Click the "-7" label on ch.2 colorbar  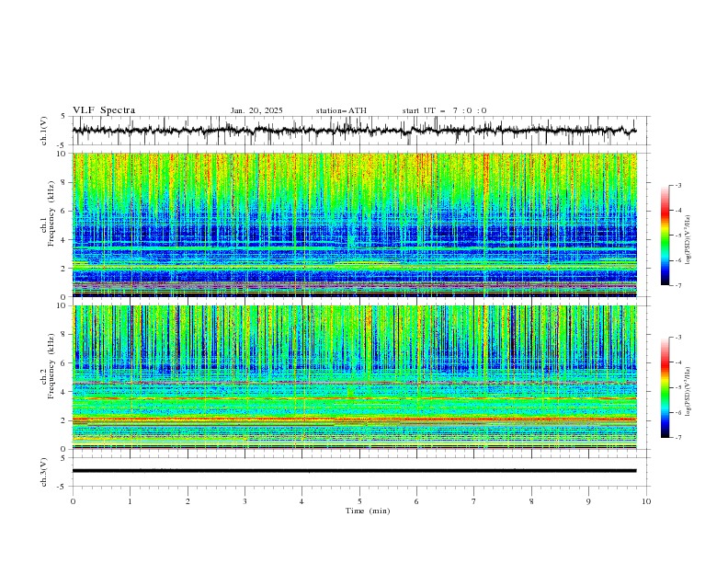[678, 438]
